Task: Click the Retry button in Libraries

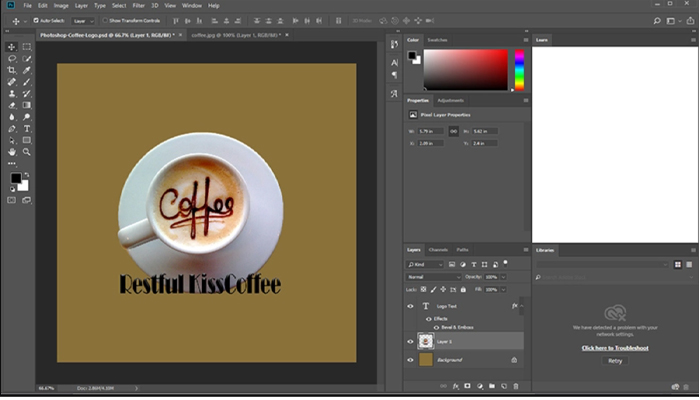Action: [615, 361]
